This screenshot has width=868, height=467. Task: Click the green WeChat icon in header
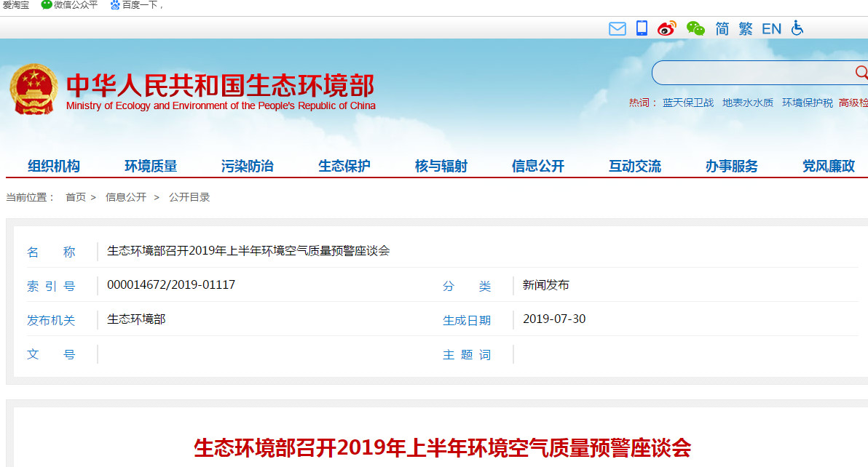pos(695,28)
